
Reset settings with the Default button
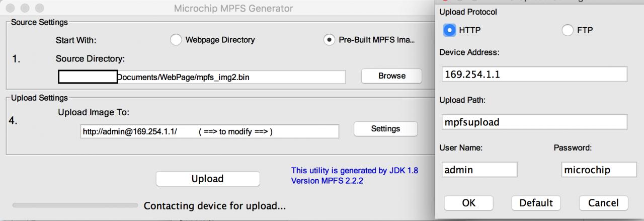click(x=536, y=203)
